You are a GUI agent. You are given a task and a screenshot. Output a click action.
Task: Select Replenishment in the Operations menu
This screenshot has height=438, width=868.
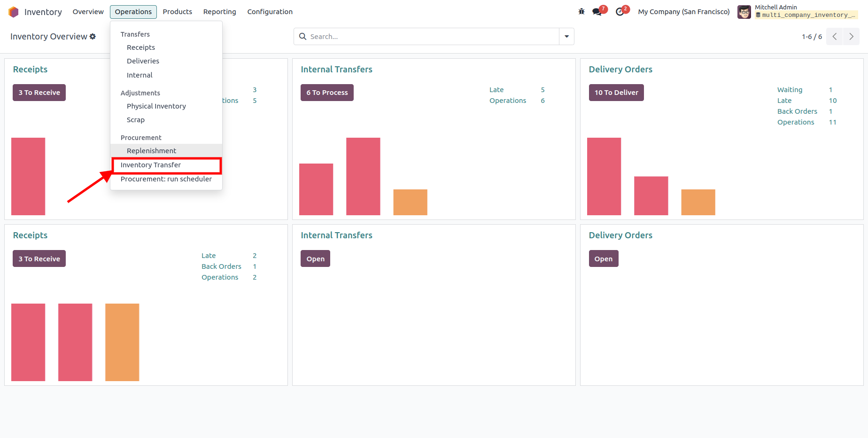[x=151, y=151]
